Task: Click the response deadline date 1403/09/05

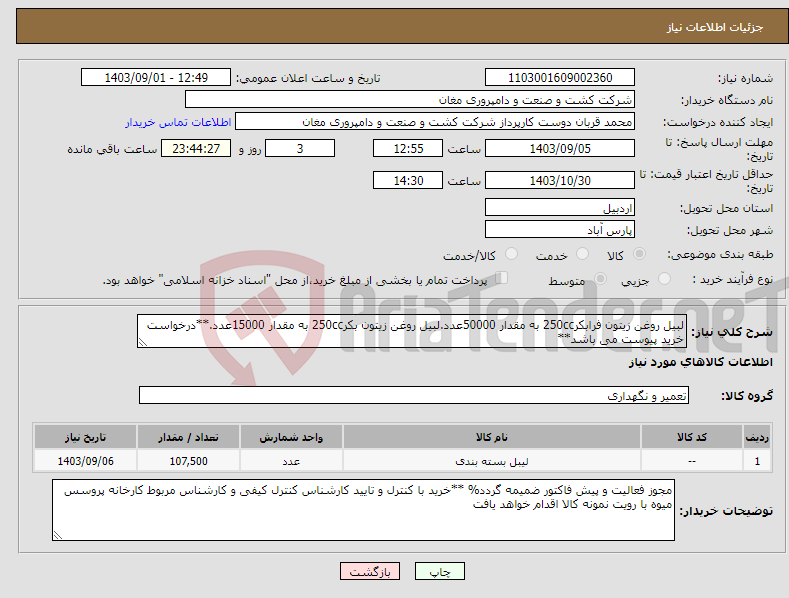Action: (560, 148)
